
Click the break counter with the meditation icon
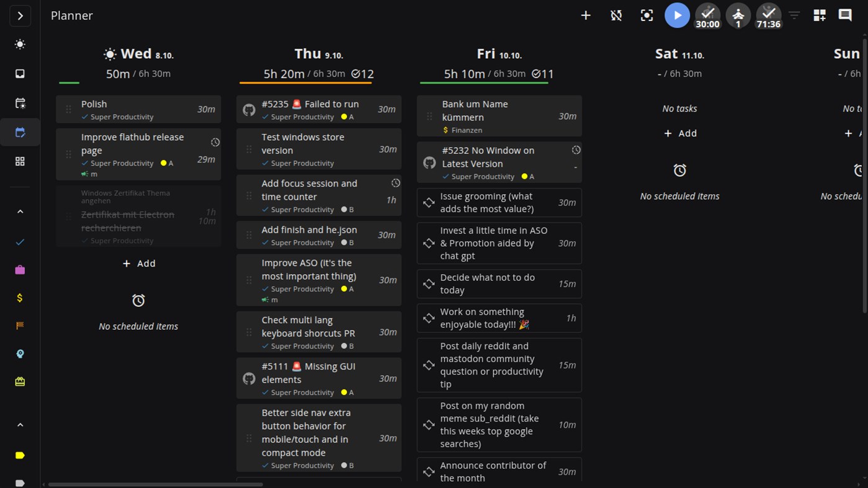pyautogui.click(x=738, y=16)
